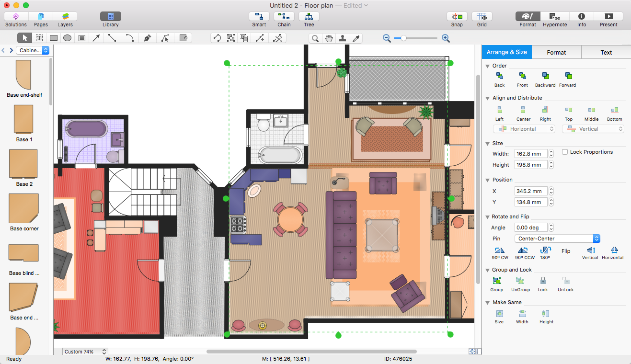Switch to the Text tab

point(606,52)
